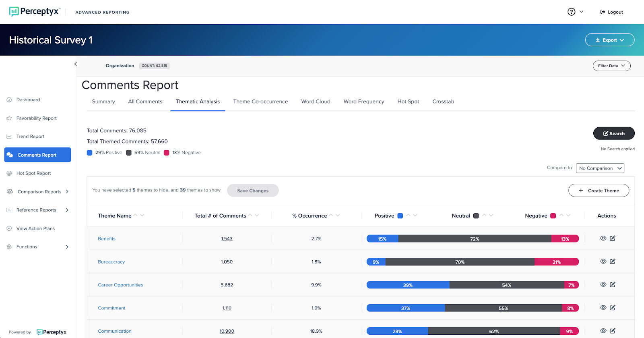Open the Career Opportunities theme link

coord(120,285)
